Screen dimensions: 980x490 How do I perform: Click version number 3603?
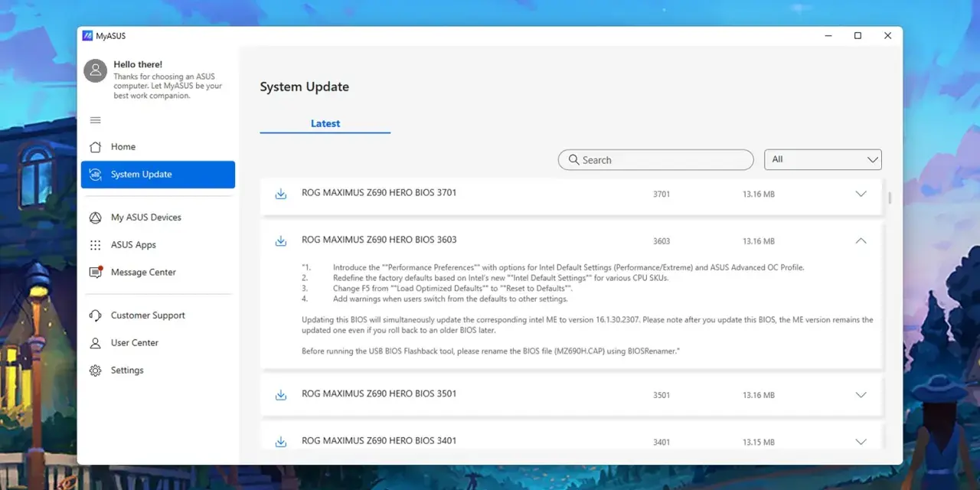[x=661, y=241]
